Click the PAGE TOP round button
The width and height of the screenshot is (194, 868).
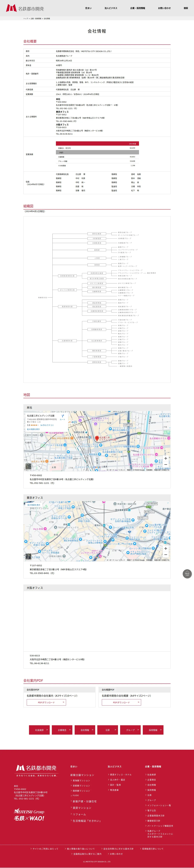click(187, 574)
